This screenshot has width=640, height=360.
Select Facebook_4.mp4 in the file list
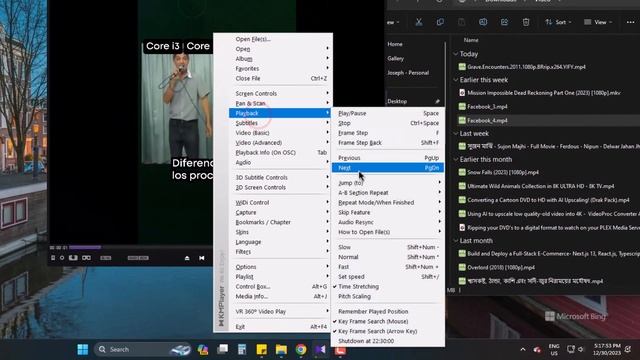[487, 120]
